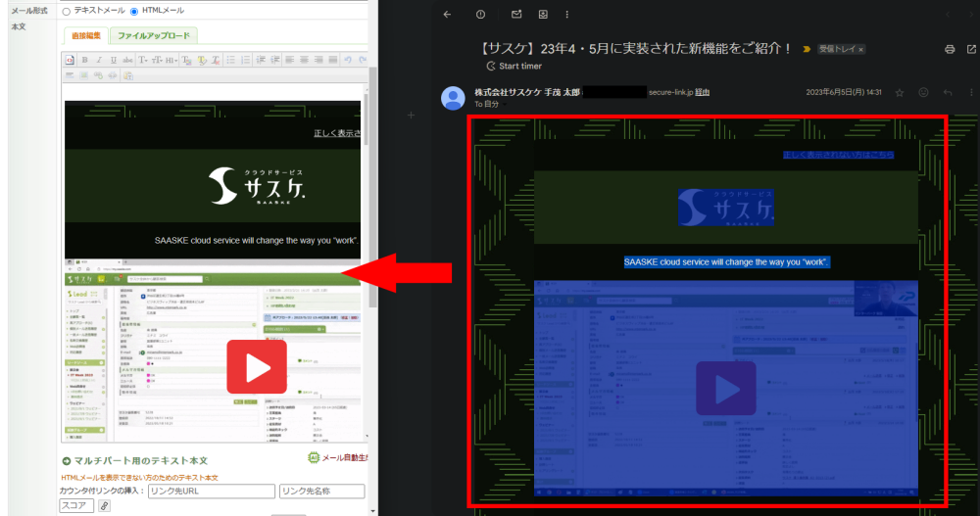Add emoji reaction to email
The width and height of the screenshot is (980, 516).
click(923, 92)
